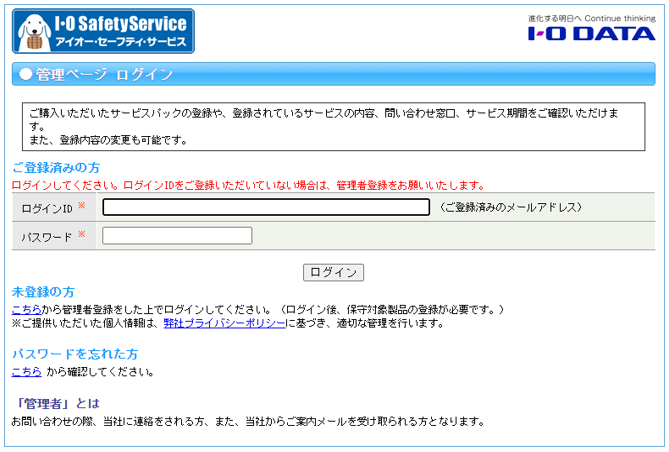Click the ご登録済みの方 section heading
Viewport: 669px width, 452px height.
point(56,168)
